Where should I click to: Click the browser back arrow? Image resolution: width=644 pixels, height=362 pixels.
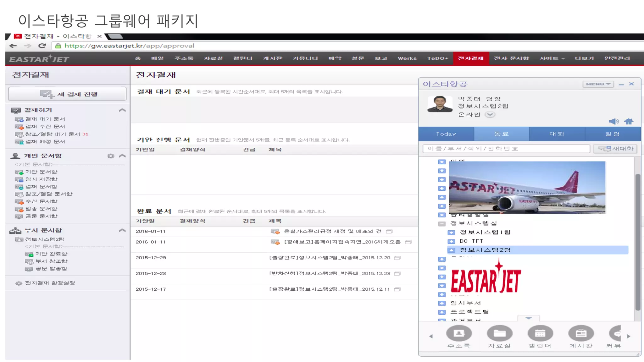[x=13, y=46]
